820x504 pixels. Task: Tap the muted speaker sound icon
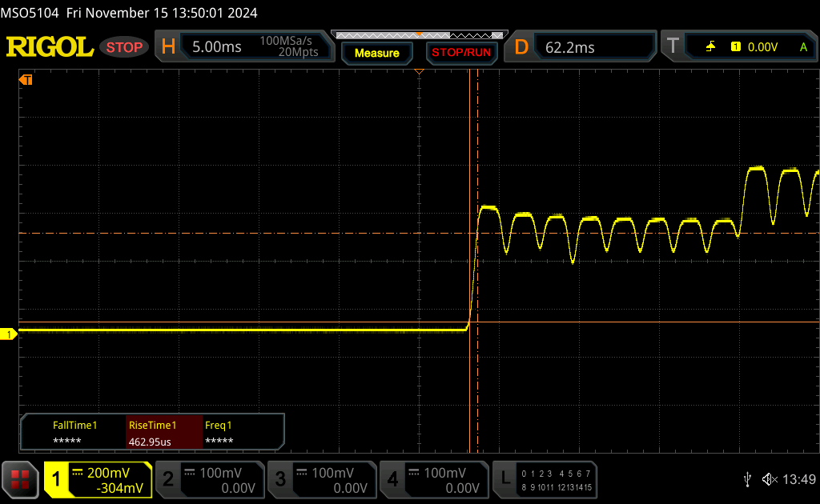(769, 479)
